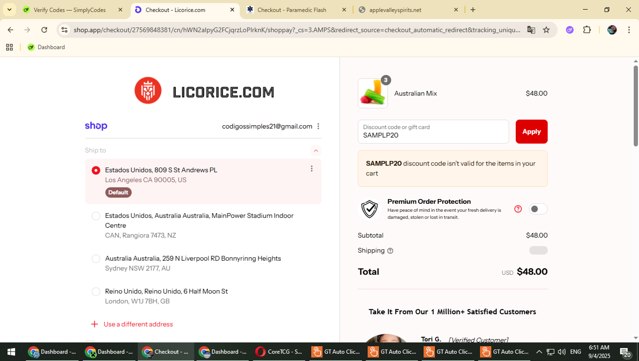Select the Los Angeles address
Screen dimensions: 639x361
coord(96,170)
